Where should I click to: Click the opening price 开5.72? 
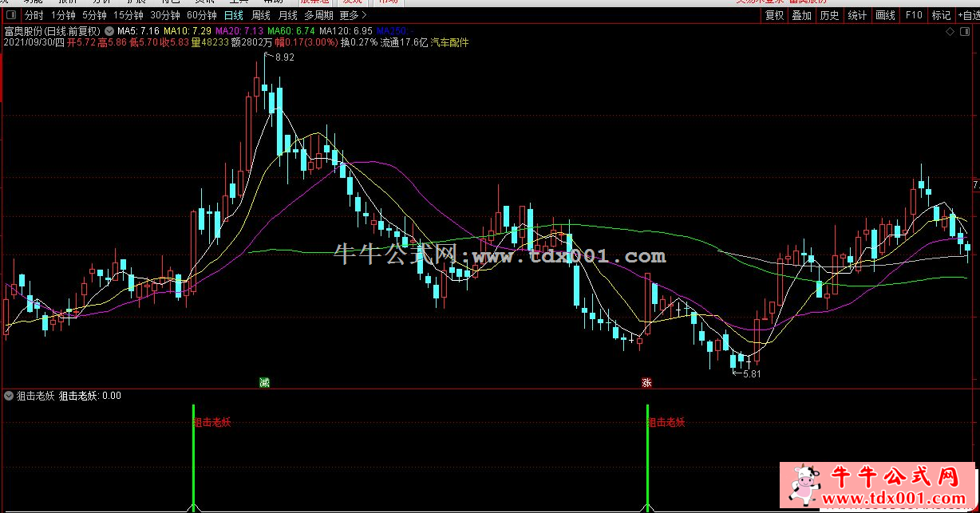point(81,43)
